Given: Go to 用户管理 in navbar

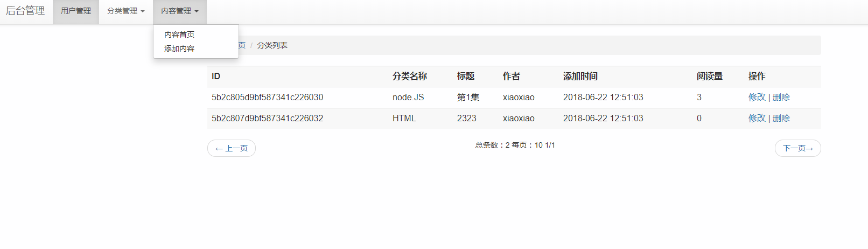Looking at the screenshot, I should pyautogui.click(x=76, y=11).
